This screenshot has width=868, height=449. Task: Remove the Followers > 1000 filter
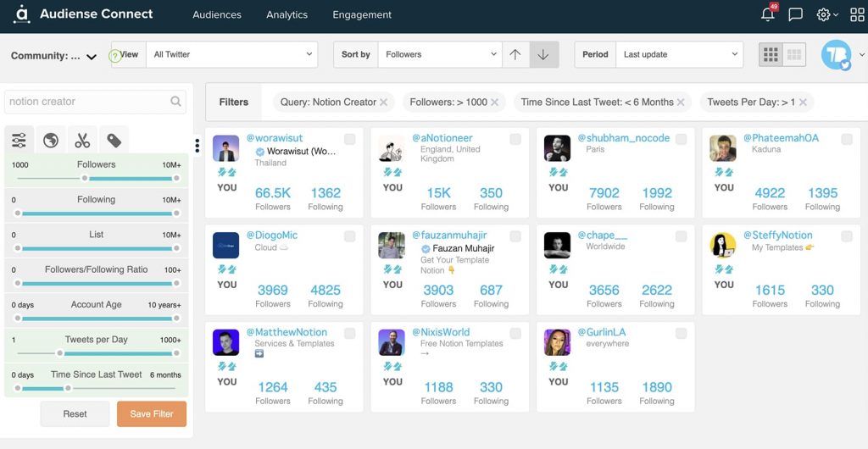tap(494, 103)
